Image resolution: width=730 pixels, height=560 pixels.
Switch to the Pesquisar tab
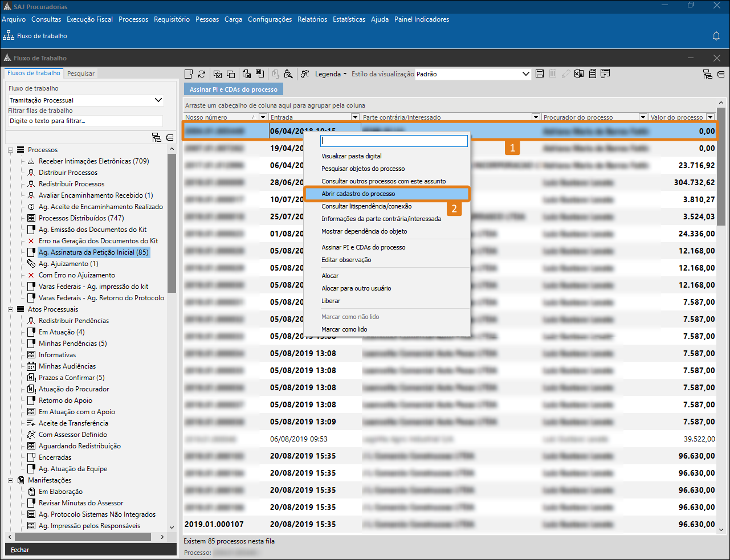(x=81, y=73)
